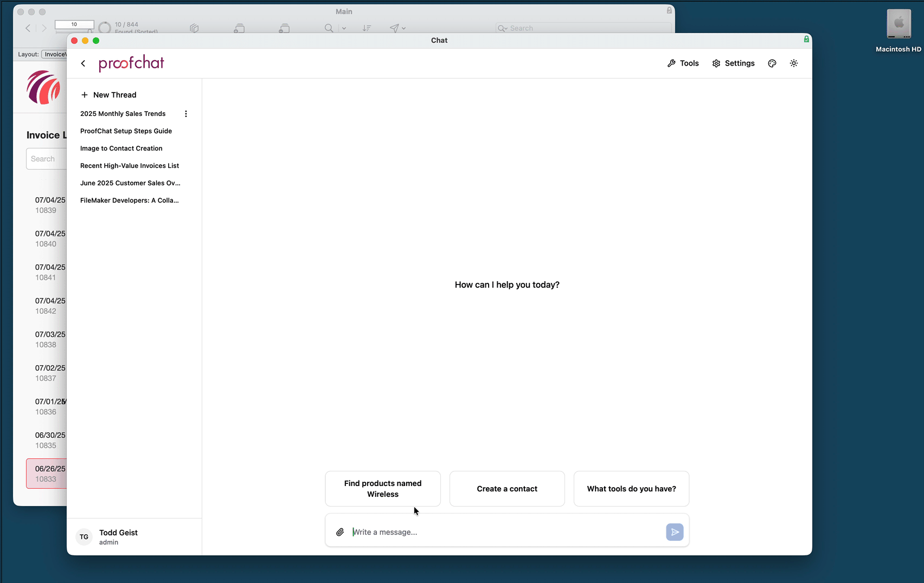
Task: Open the search dropdown arrow in FileMaker toolbar
Action: 344,28
